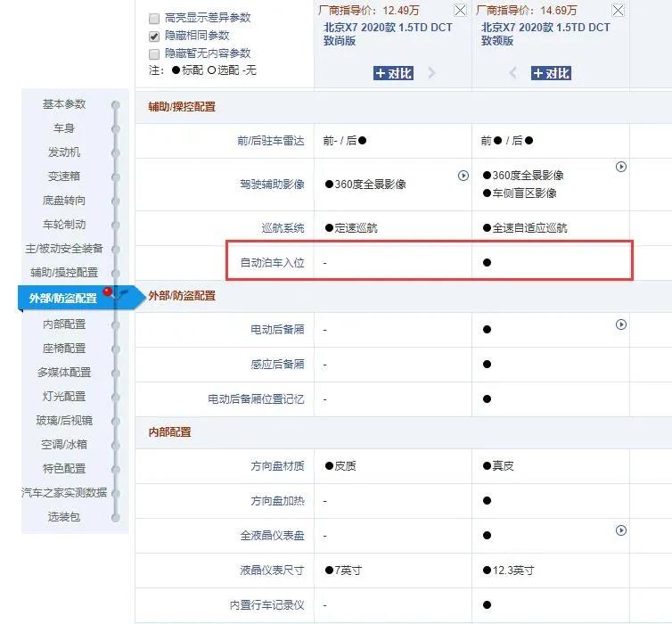Click the 内部配置 section heading in table
Image resolution: width=672 pixels, height=624 pixels.
coord(169,432)
